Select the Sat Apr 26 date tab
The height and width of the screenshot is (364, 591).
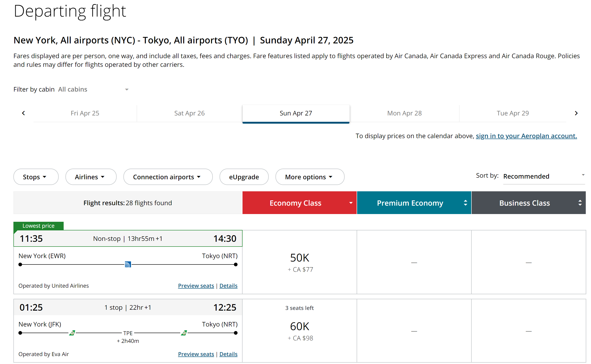click(189, 113)
